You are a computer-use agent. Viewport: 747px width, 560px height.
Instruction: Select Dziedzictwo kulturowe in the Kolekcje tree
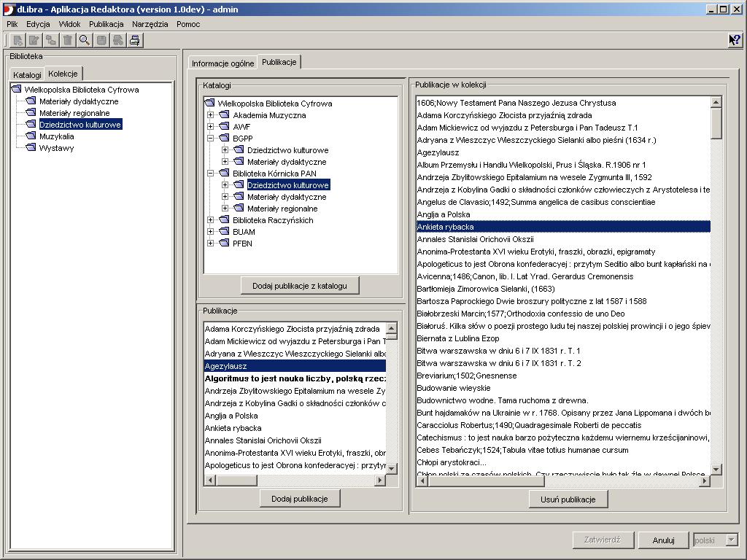pos(80,125)
